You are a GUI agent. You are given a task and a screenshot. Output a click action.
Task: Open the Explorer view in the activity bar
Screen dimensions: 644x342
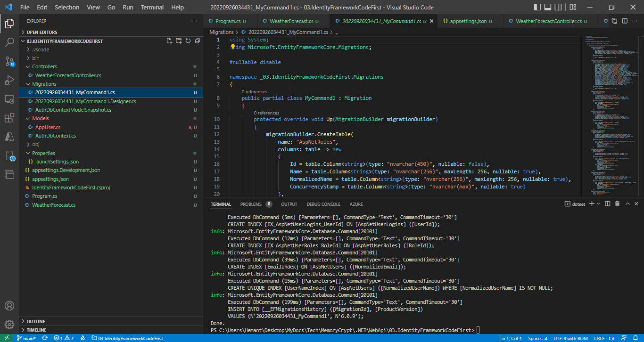[9, 24]
